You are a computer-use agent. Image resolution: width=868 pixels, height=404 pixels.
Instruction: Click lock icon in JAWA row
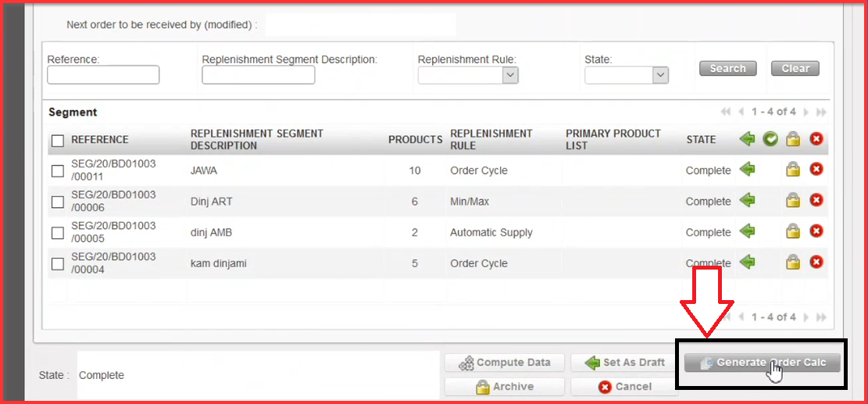pos(793,170)
